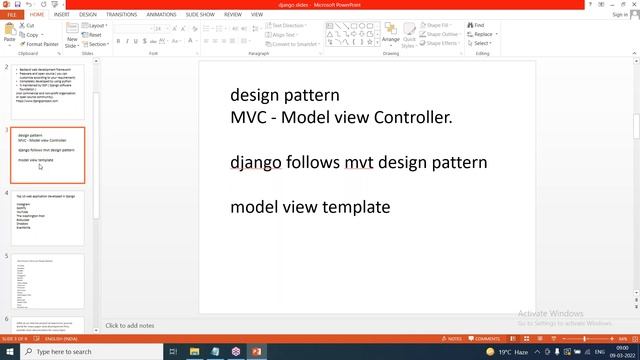Toggle text Shadow formatting
The height and width of the screenshot is (360, 640).
pyautogui.click(x=144, y=41)
